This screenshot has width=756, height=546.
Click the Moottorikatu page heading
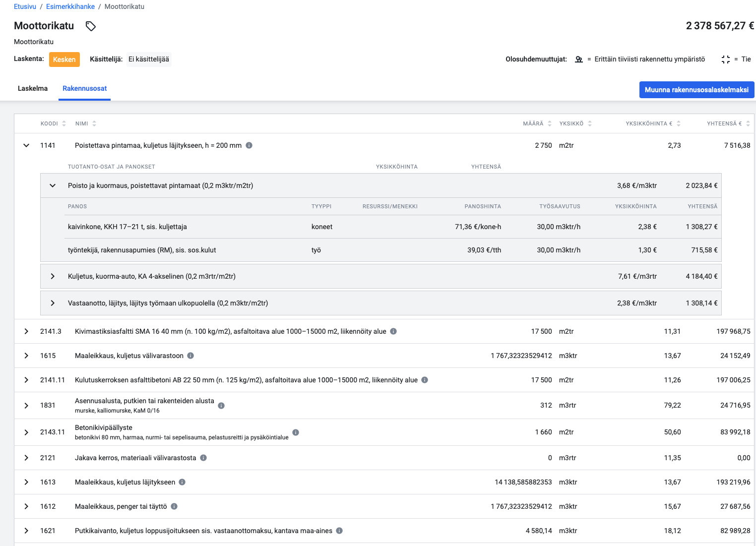44,26
